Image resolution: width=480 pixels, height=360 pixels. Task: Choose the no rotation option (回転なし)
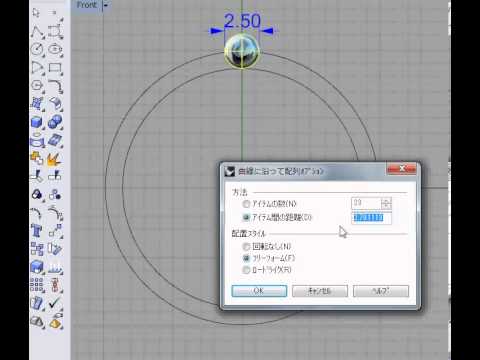coord(246,247)
